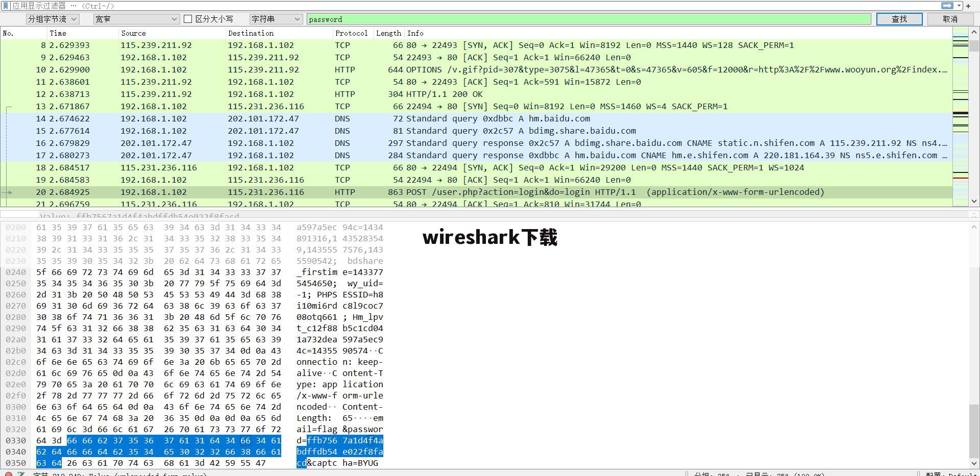Screen dimensions: 980x476
Task: Click the hex pane scrollbar thumb
Action: (x=974, y=432)
